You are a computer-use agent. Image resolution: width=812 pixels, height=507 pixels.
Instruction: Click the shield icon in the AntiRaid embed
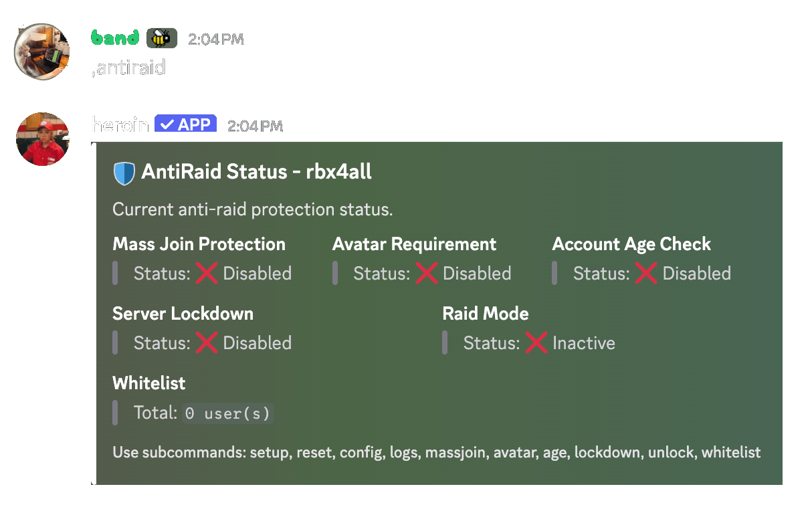tap(124, 172)
